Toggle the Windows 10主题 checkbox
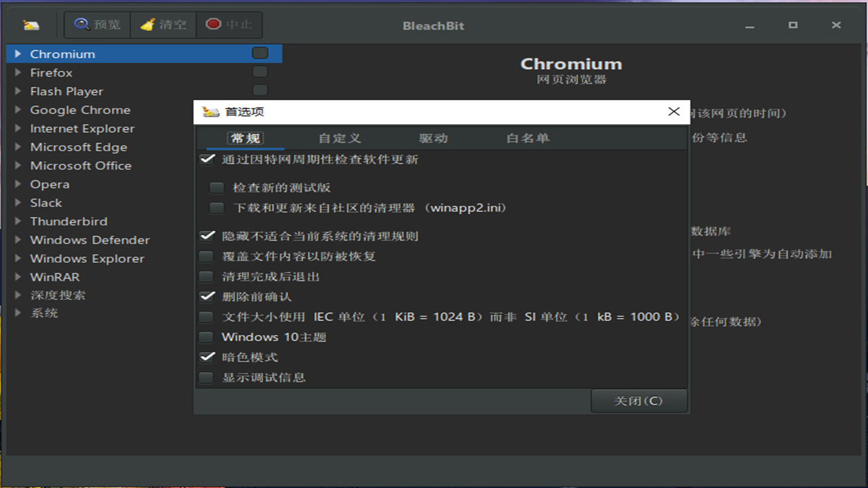This screenshot has width=868, height=488. (x=206, y=337)
